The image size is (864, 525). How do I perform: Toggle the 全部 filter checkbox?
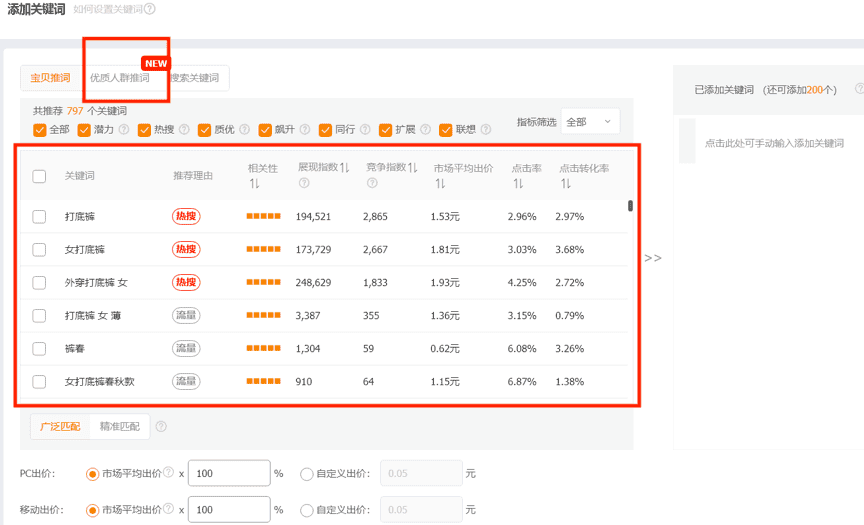pos(40,129)
